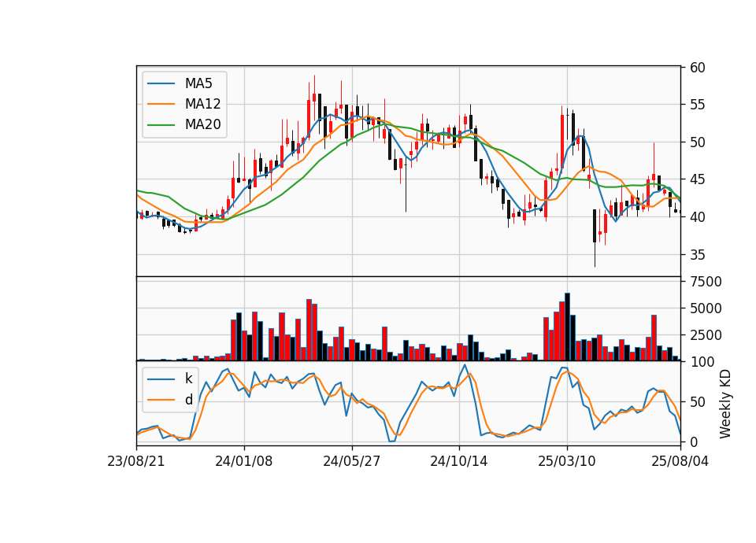Click the 25/08/04 date axis label
The width and height of the screenshot is (756, 543).
coord(680,462)
